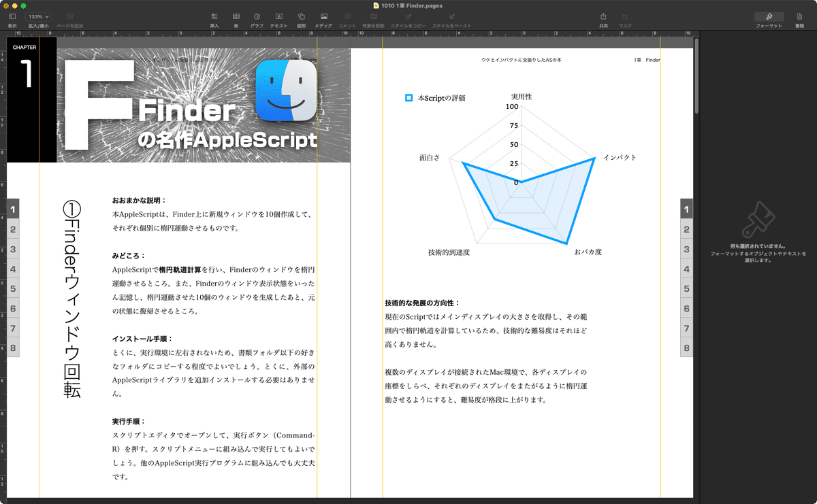Open sharing options via the 共有 icon
The width and height of the screenshot is (817, 504).
pyautogui.click(x=602, y=18)
